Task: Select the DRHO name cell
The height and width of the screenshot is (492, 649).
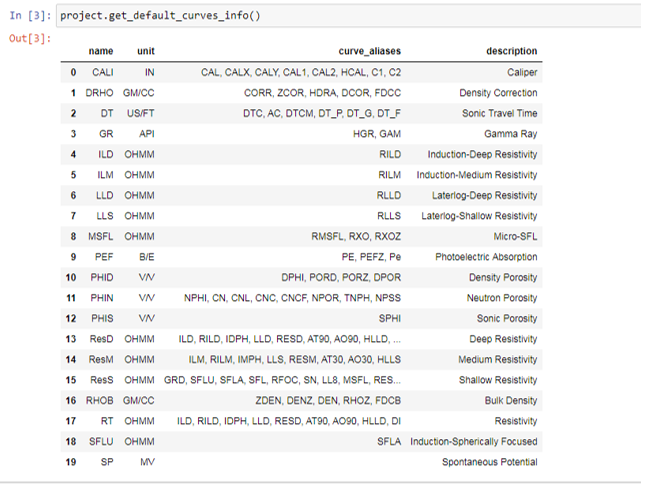Action: pos(99,93)
